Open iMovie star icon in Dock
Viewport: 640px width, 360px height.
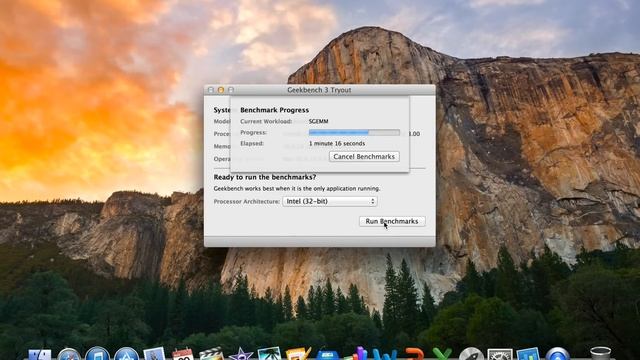pyautogui.click(x=240, y=354)
